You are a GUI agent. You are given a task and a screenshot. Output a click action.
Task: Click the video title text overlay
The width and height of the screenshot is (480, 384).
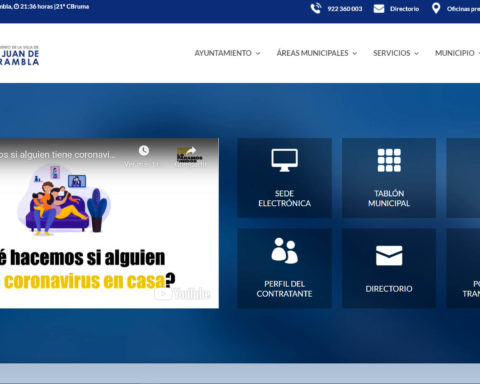coord(58,155)
